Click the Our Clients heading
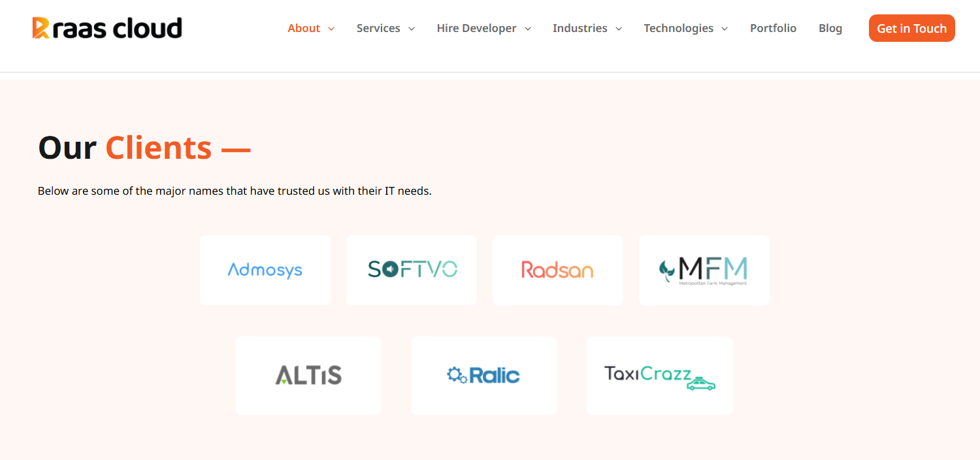 tap(144, 148)
